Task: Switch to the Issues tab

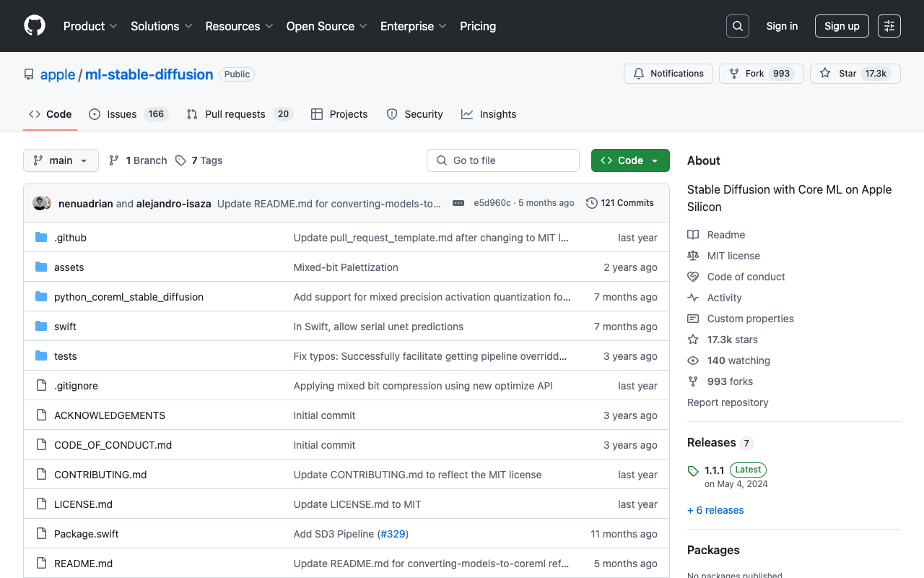Action: tap(128, 114)
